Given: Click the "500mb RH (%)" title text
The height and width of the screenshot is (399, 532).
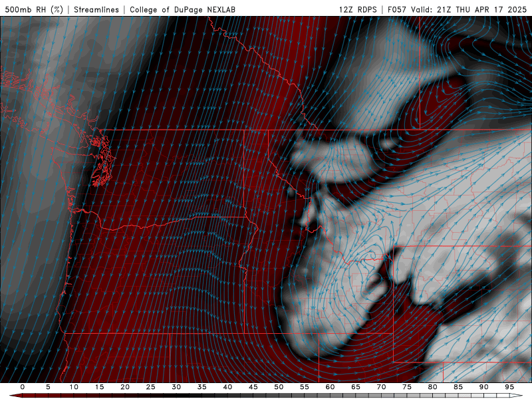Looking at the screenshot, I should 34,9.
